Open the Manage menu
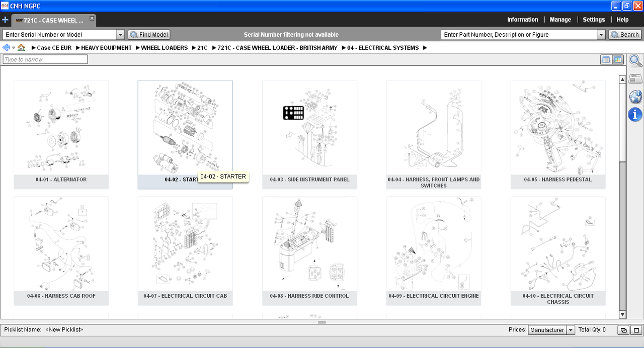 (x=560, y=20)
